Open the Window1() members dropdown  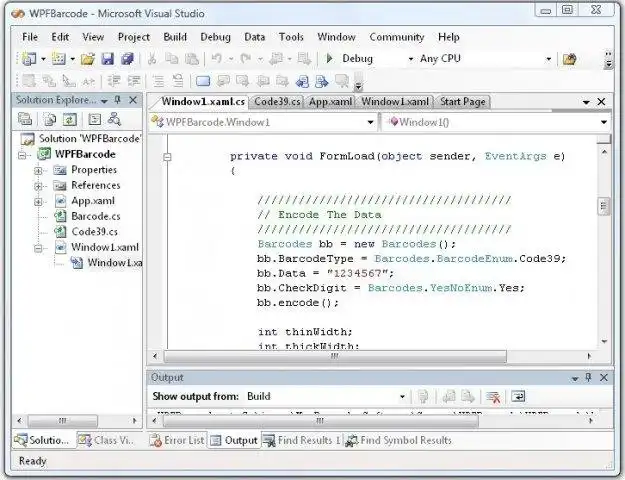coord(604,122)
